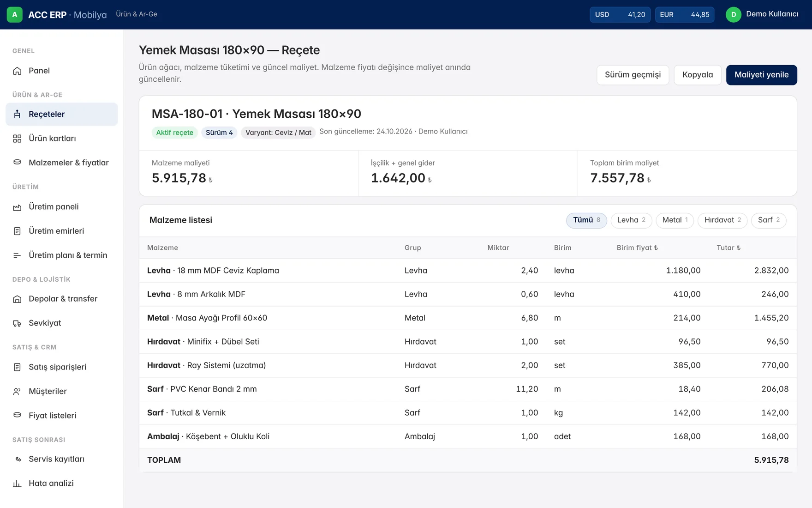Click the Sevkiyat truck icon
The height and width of the screenshot is (508, 812).
[17, 323]
